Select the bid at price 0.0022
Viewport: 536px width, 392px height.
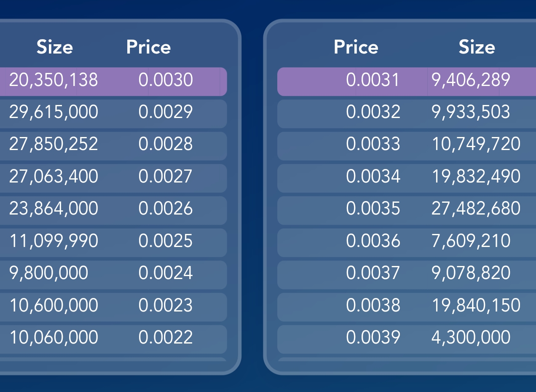[x=113, y=339]
